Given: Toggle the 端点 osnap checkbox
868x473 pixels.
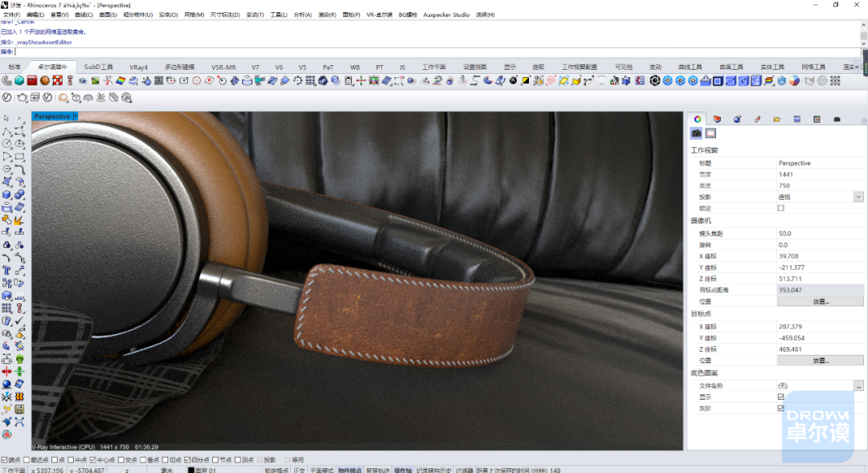Looking at the screenshot, I should click(x=5, y=459).
